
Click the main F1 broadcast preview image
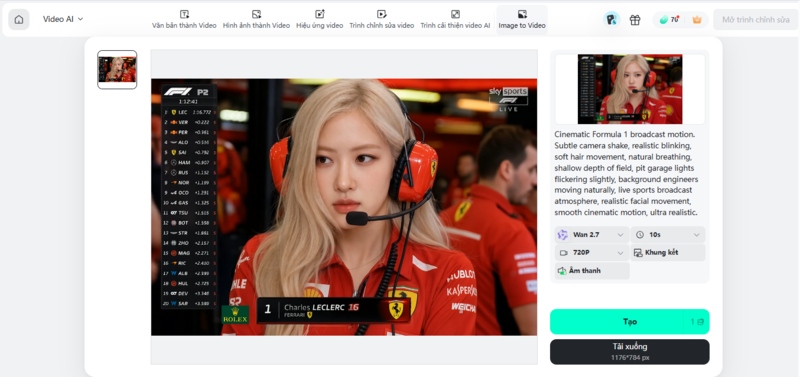344,207
